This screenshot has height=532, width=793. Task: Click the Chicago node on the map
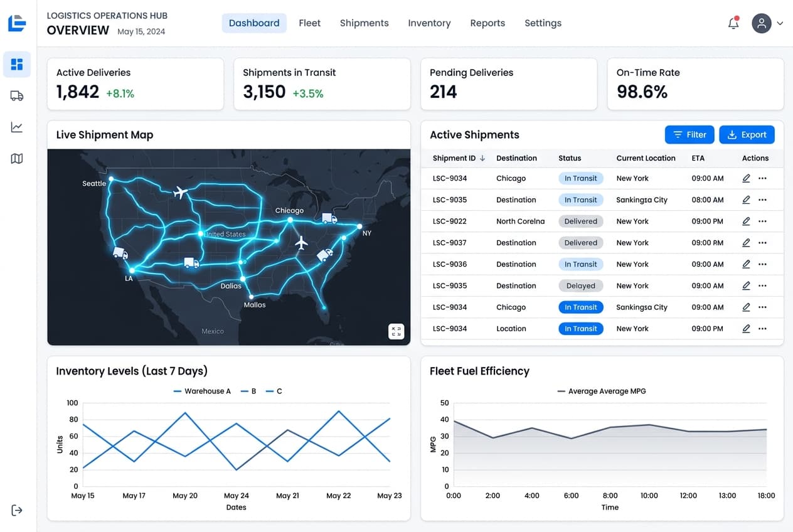coord(290,220)
